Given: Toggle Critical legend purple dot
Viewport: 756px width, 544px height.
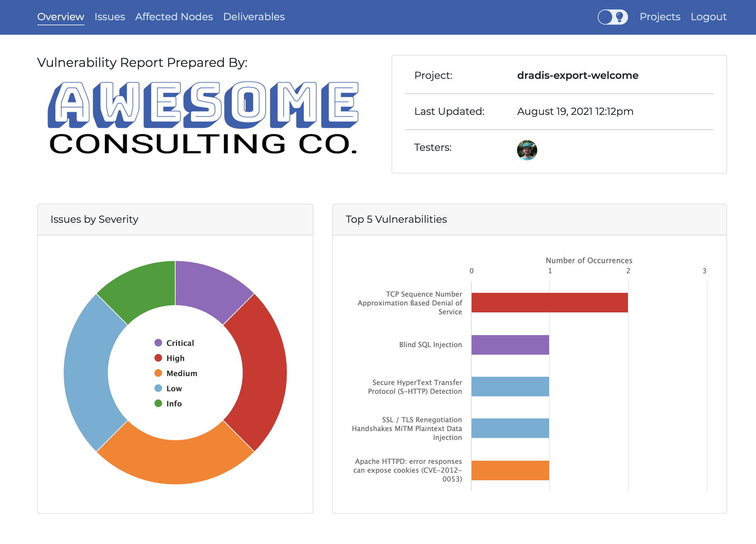Looking at the screenshot, I should tap(158, 343).
